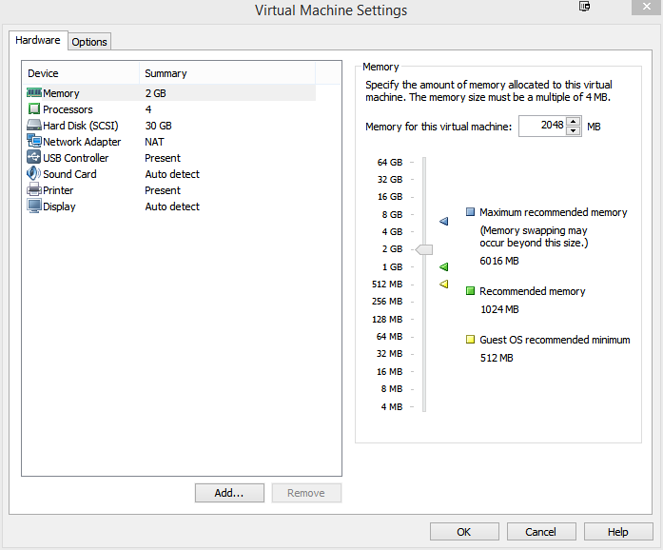
Task: Click the '6016 MB' maximum memory value
Action: coord(499,261)
